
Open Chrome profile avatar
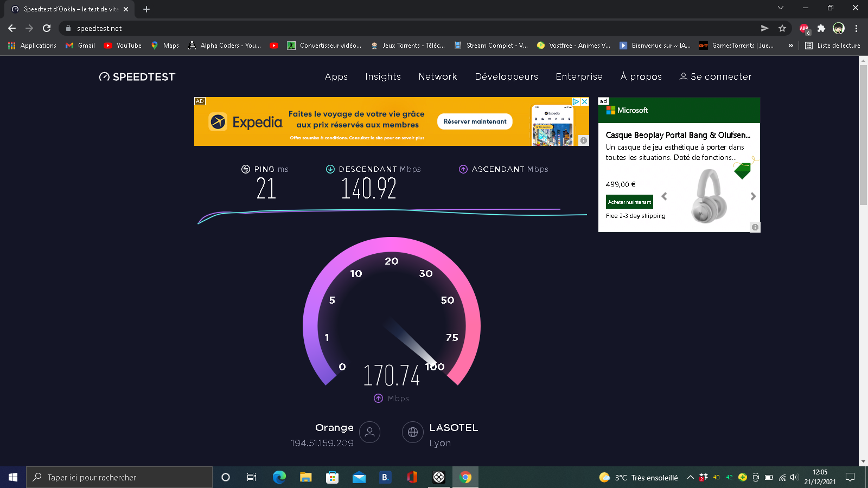click(839, 28)
